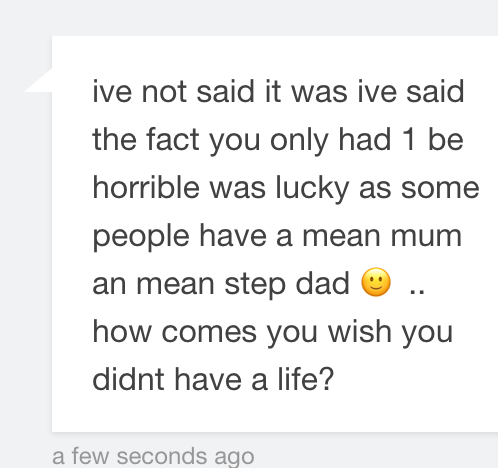Click the grey background above the bubble
Viewport: 498px width, 468px height.
pyautogui.click(x=249, y=17)
